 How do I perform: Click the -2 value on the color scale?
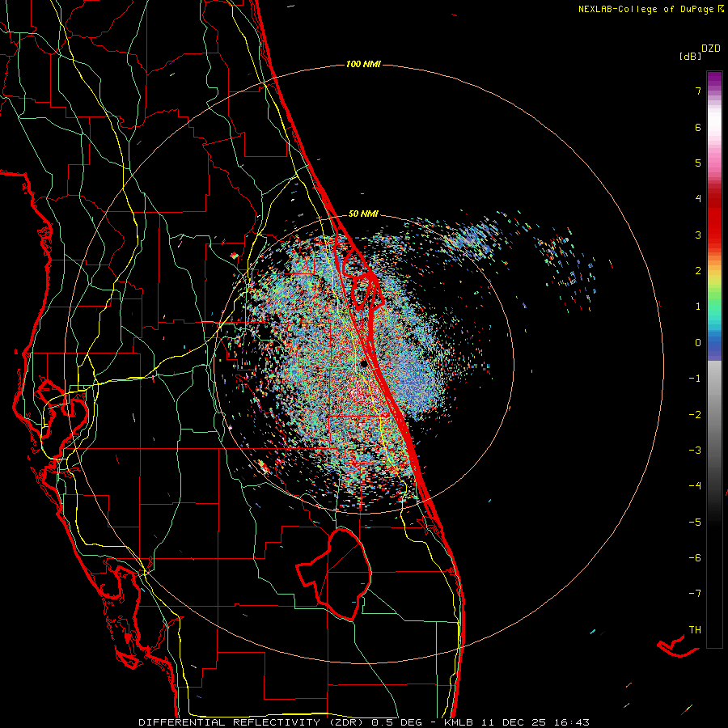(695, 415)
